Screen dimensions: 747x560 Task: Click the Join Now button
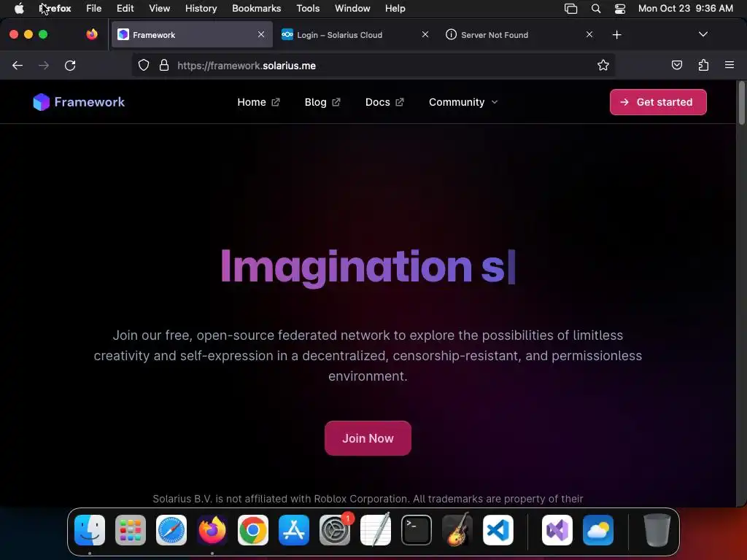tap(368, 438)
